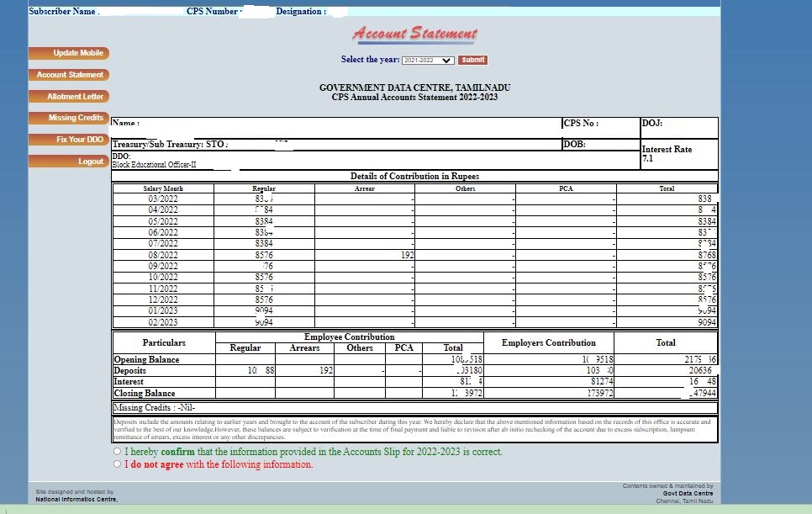
Task: Click the 9094 total for 02/2023
Action: pos(707,322)
